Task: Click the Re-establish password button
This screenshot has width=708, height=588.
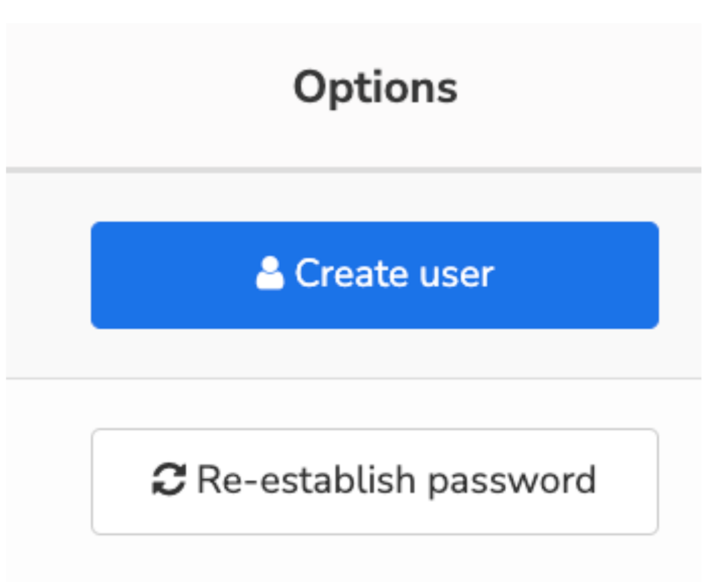Action: tap(375, 481)
